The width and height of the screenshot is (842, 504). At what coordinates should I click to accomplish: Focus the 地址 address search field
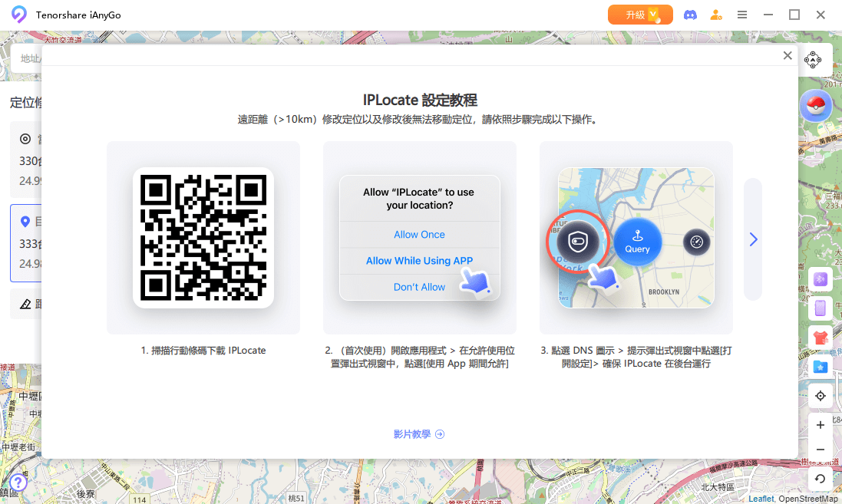click(x=26, y=58)
